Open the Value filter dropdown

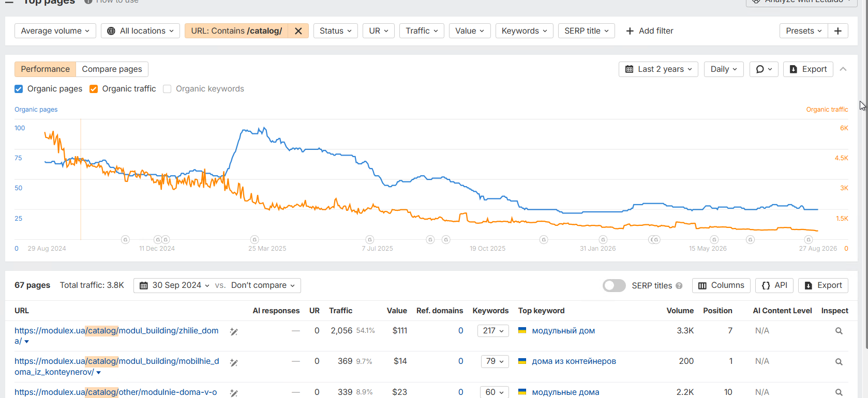click(x=470, y=31)
